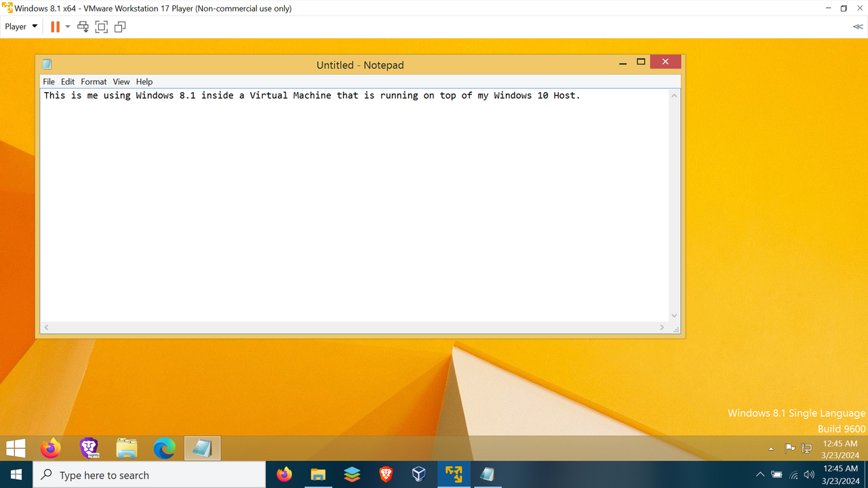Screen dimensions: 868x488
Task: Open the Help menu in Notepad
Action: (144, 81)
